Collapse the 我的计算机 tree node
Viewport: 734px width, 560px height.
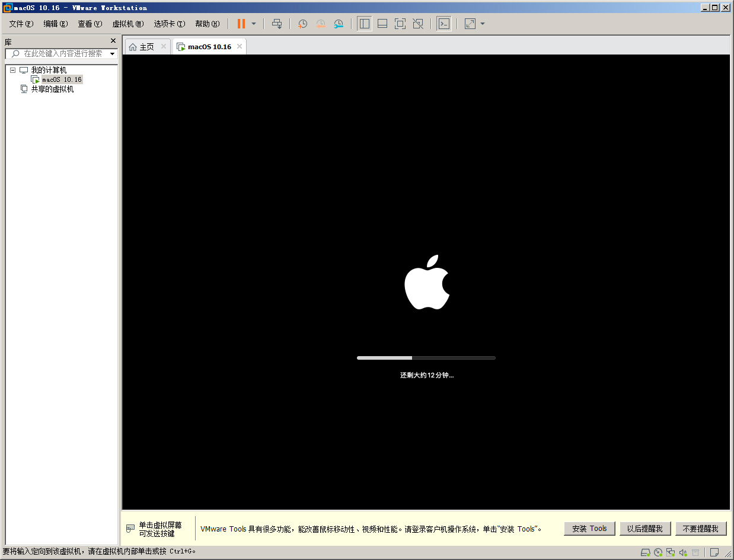click(12, 70)
